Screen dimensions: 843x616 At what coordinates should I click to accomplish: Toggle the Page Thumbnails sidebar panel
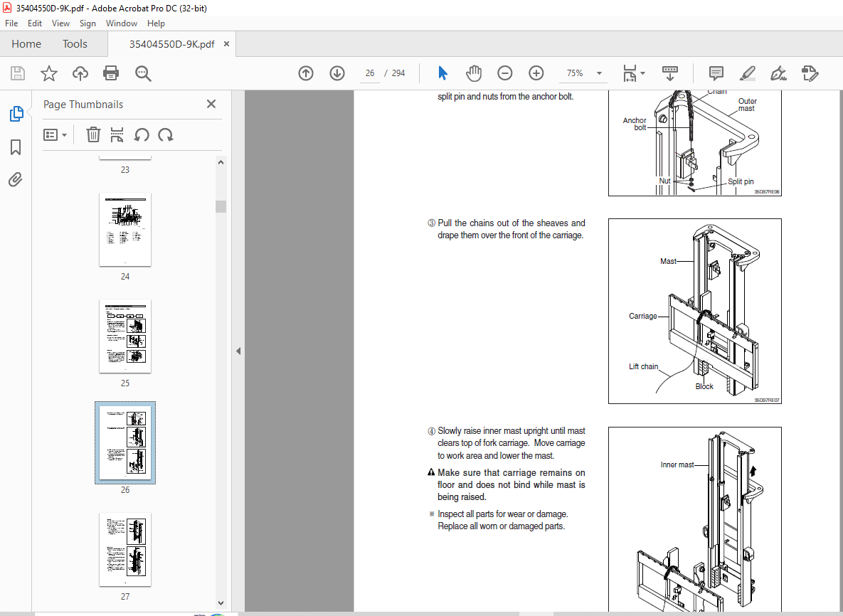click(16, 113)
